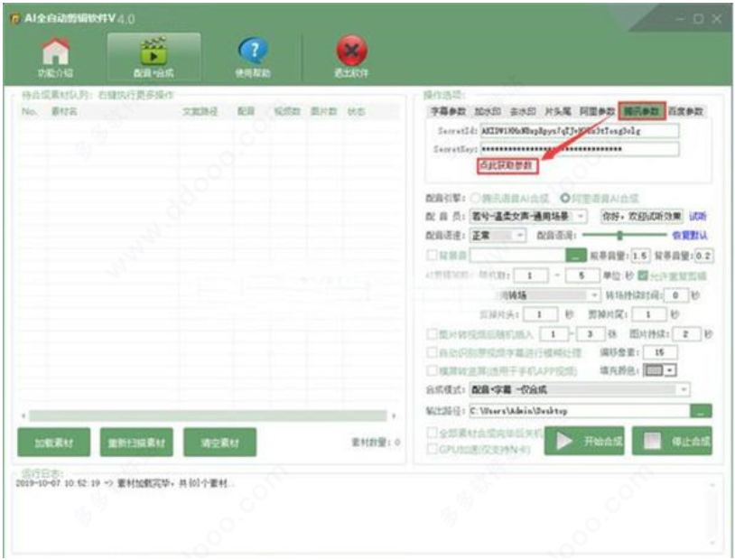
Task: Click the 恢复默认 link
Action: tap(690, 235)
